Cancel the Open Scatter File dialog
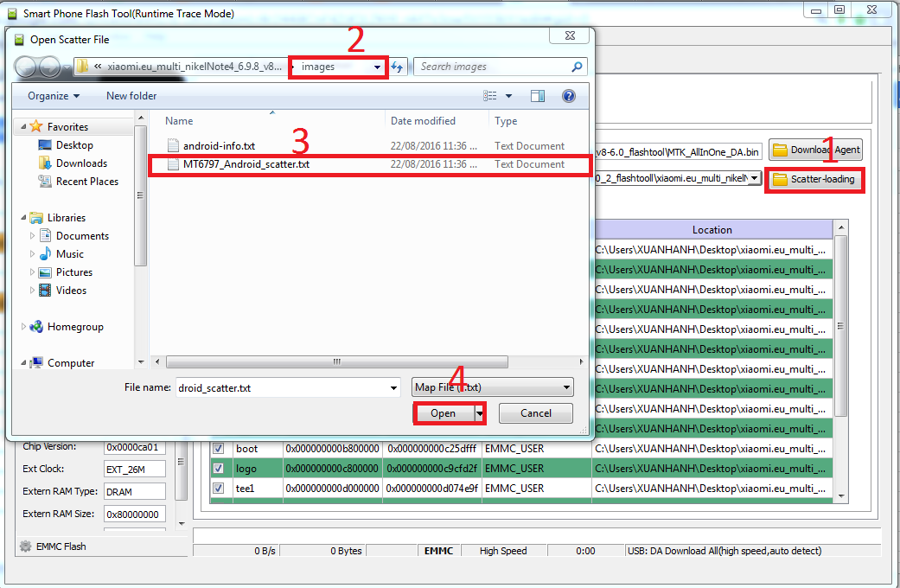Viewport: 900px width, 588px height. 536,413
